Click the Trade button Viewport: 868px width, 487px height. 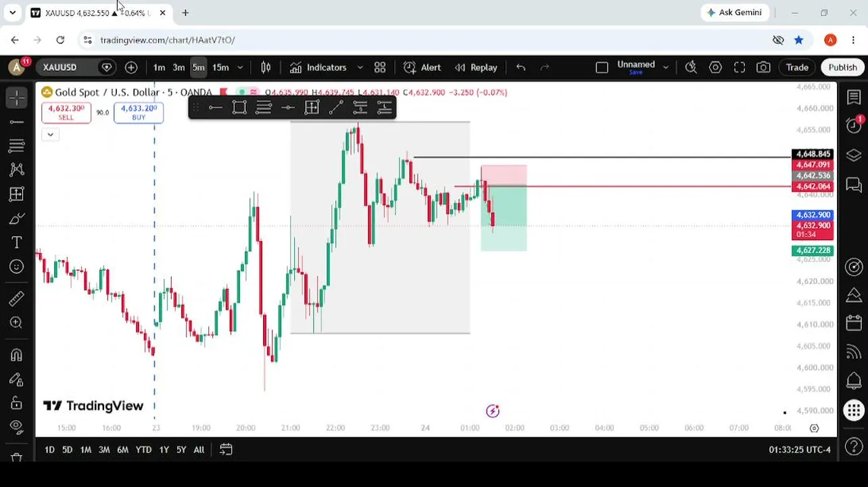pyautogui.click(x=797, y=67)
